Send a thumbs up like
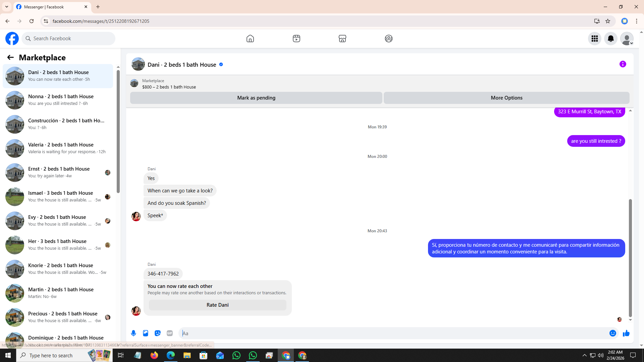644x362 pixels. click(x=626, y=333)
